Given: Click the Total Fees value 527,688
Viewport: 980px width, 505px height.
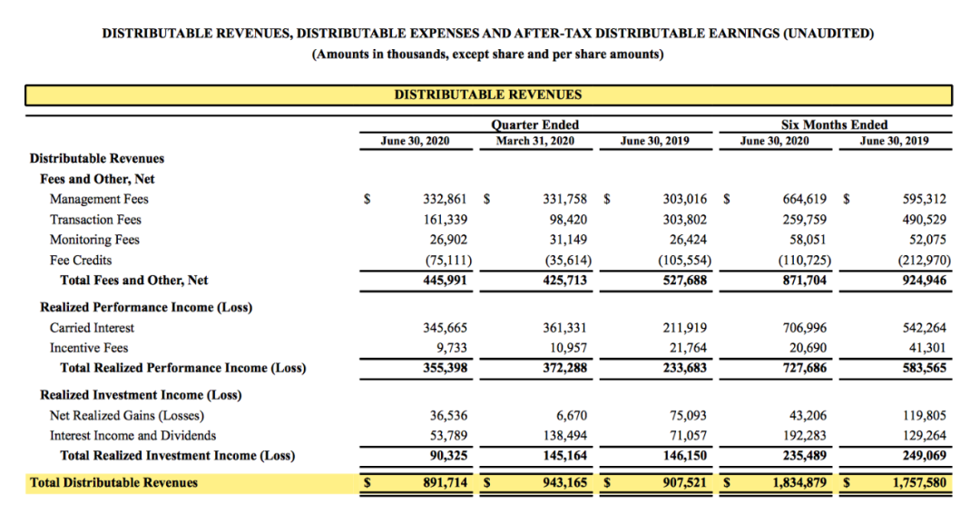Looking at the screenshot, I should tap(685, 281).
